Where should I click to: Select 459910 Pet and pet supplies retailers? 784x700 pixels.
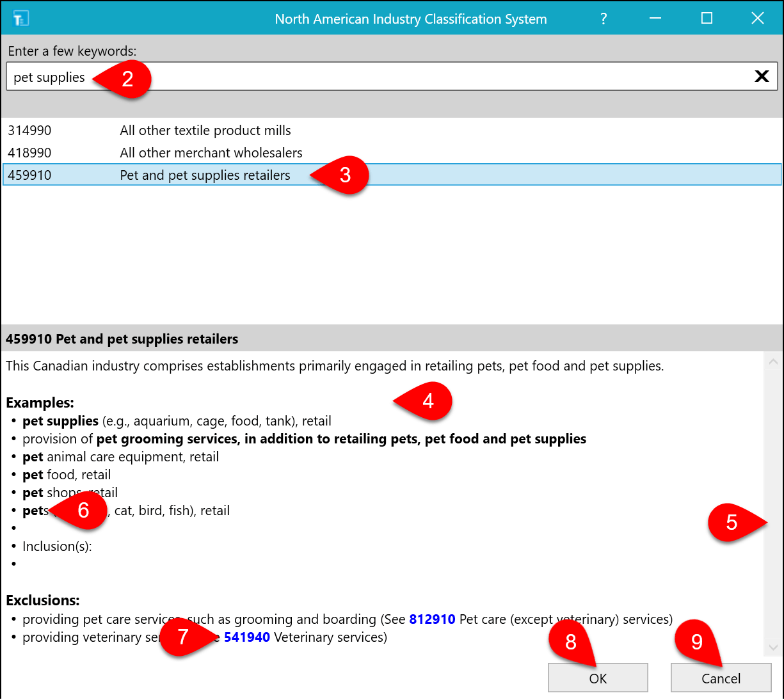[392, 175]
